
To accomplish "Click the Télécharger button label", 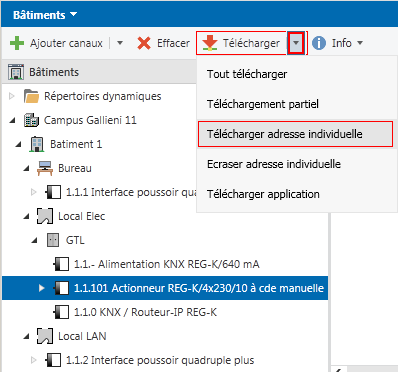I will pyautogui.click(x=251, y=43).
